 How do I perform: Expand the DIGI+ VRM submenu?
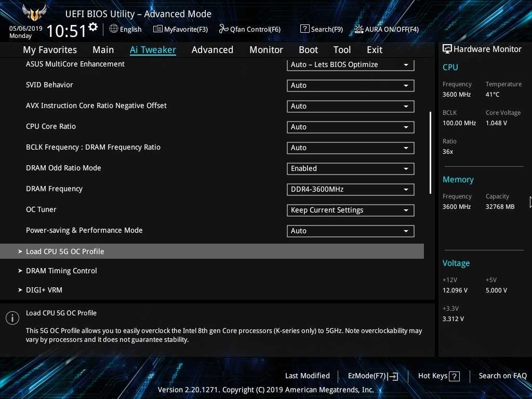(x=44, y=290)
